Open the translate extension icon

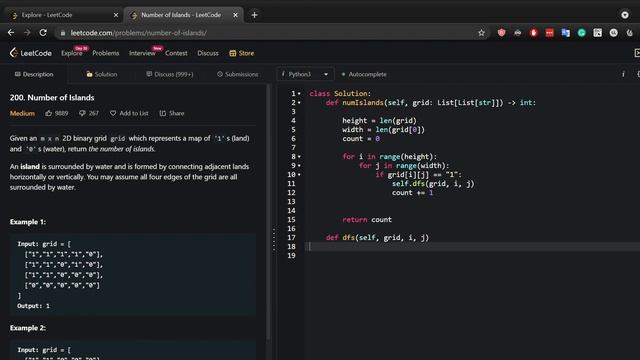pos(565,33)
